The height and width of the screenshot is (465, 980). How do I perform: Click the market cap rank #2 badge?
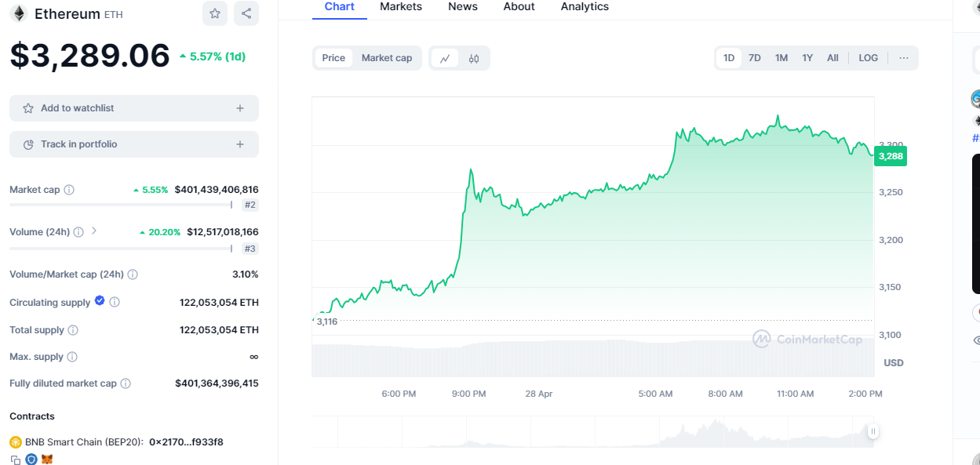(250, 205)
